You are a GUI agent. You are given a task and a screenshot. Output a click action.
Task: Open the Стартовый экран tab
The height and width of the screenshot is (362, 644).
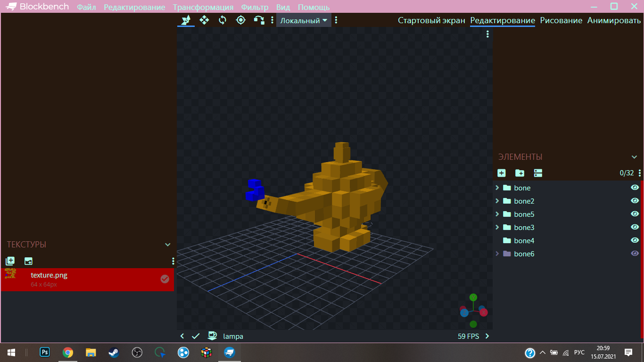[431, 21]
